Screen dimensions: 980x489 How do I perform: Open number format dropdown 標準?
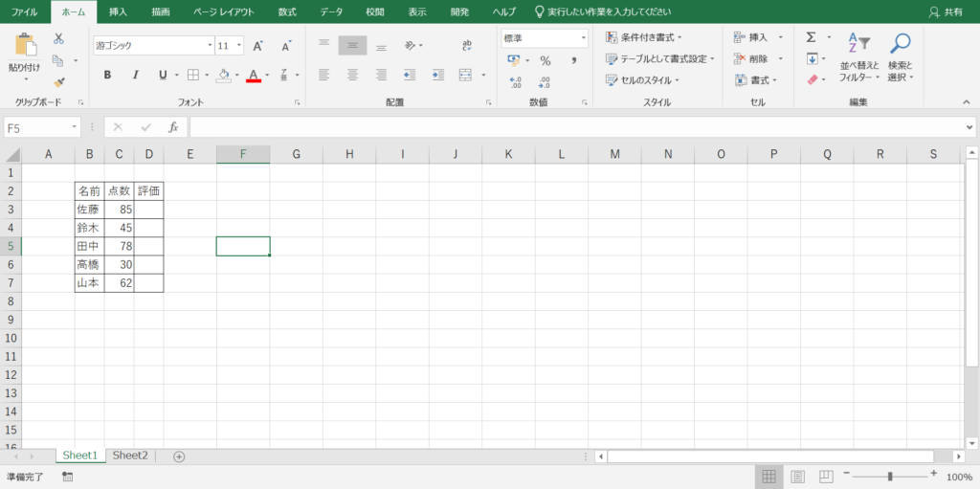[584, 38]
